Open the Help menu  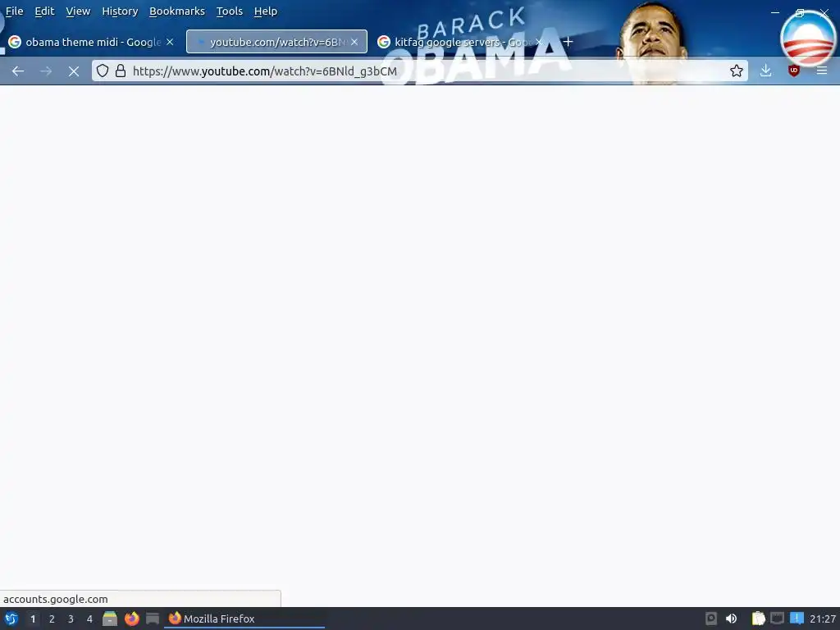(x=266, y=11)
